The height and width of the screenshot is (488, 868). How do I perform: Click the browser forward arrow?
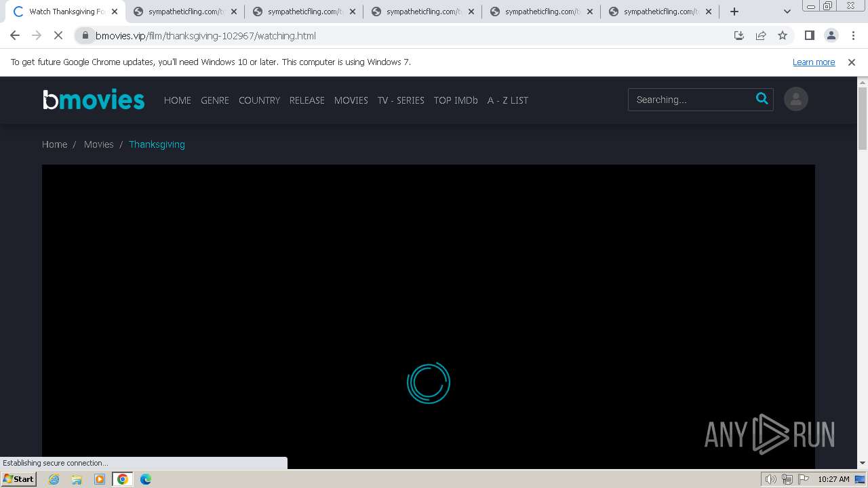pyautogui.click(x=37, y=36)
